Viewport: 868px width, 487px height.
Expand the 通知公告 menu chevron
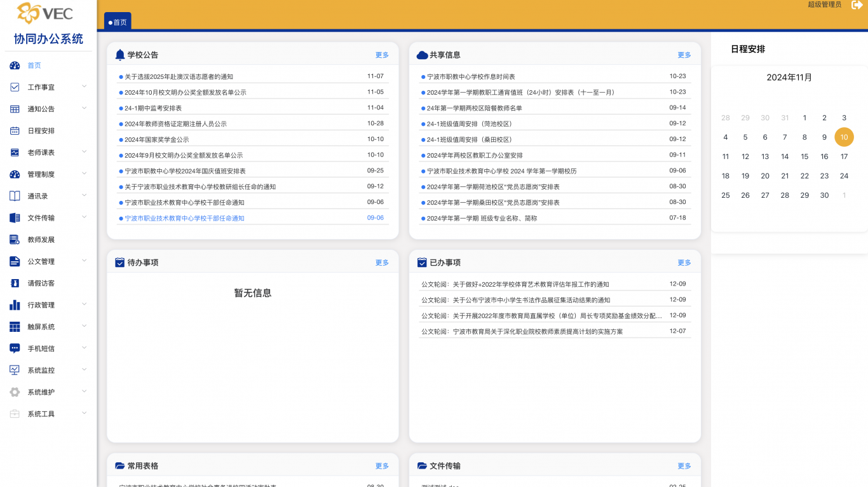(85, 108)
